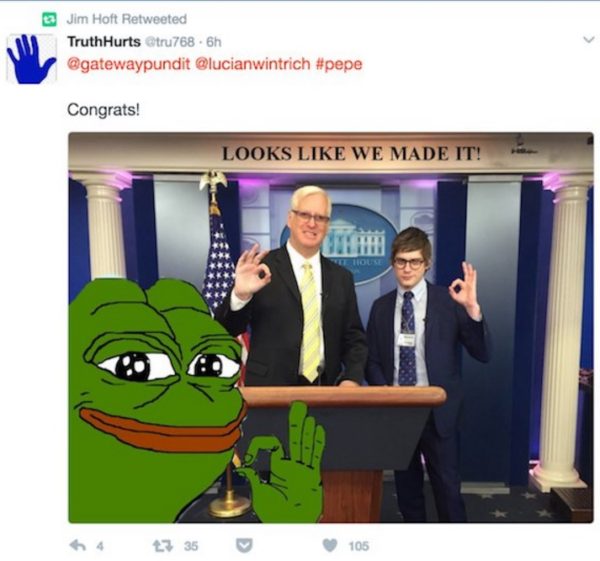The width and height of the screenshot is (600, 561).
Task: Open @lucianwintrich mention
Action: (x=253, y=64)
